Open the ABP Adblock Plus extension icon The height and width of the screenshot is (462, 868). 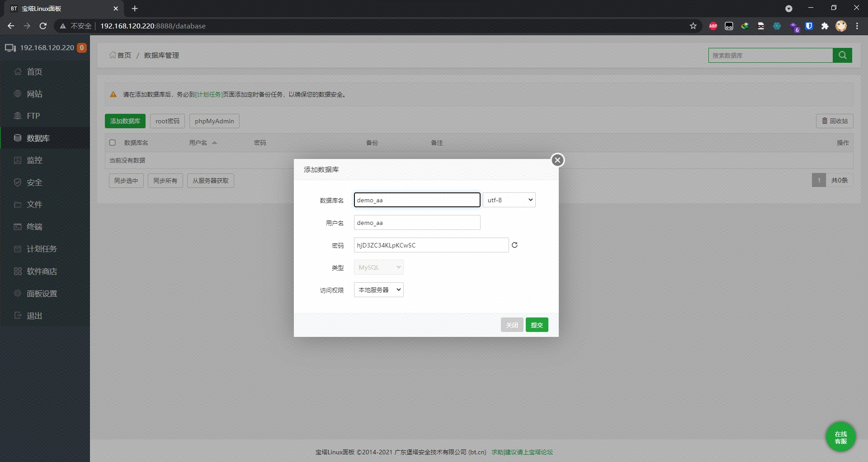[x=713, y=26]
